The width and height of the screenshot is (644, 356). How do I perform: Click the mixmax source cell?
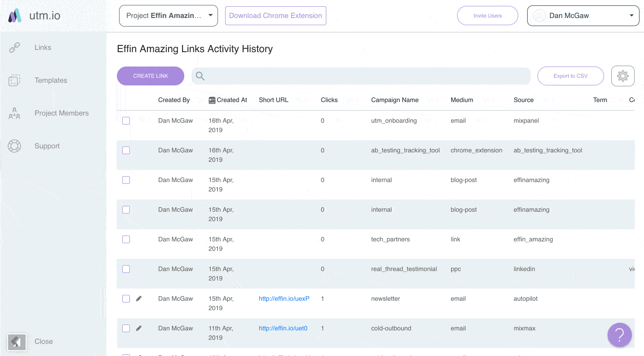pos(524,328)
